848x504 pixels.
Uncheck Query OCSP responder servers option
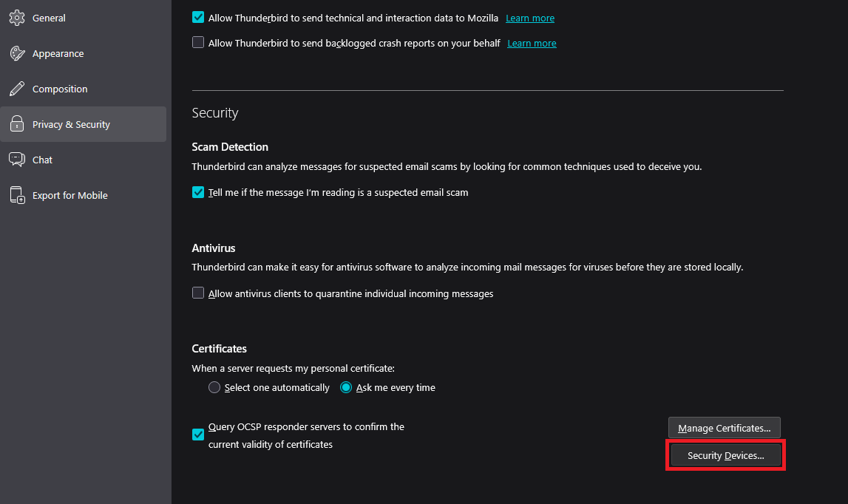pyautogui.click(x=198, y=435)
